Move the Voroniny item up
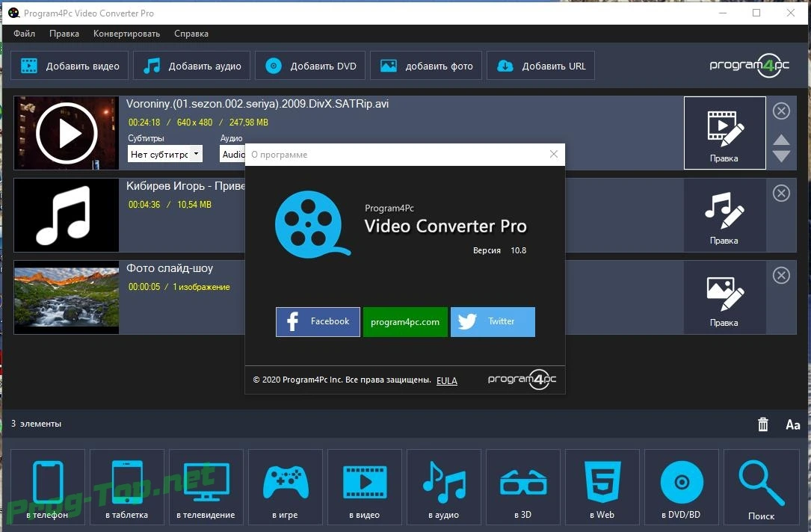The width and height of the screenshot is (811, 532). [x=781, y=140]
